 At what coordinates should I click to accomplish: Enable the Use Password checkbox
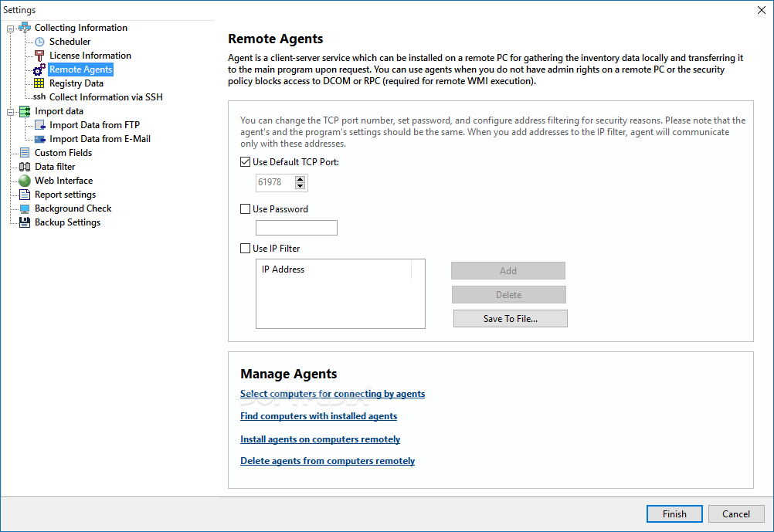246,209
